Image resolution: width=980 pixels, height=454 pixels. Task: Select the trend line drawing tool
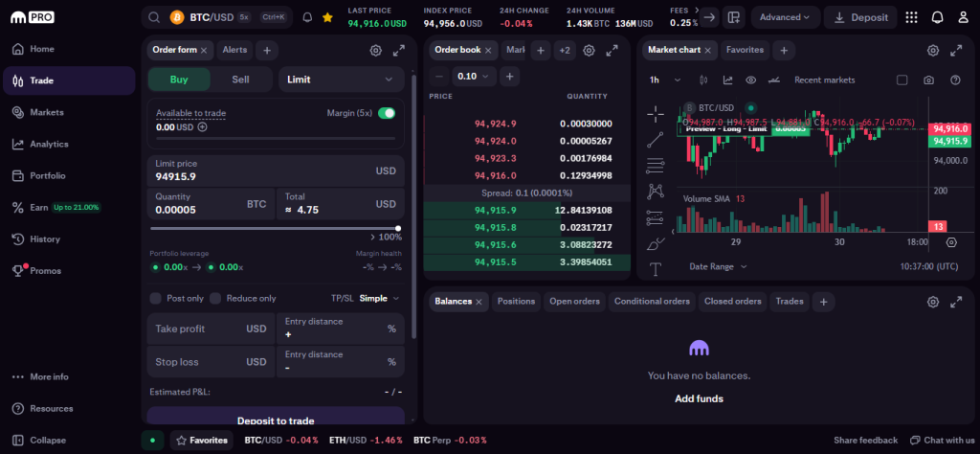click(655, 140)
